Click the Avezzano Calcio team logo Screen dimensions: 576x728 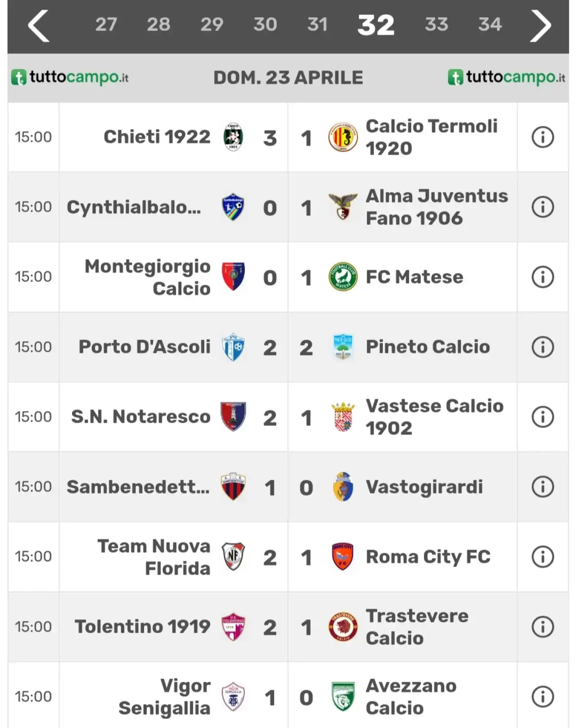tap(343, 697)
